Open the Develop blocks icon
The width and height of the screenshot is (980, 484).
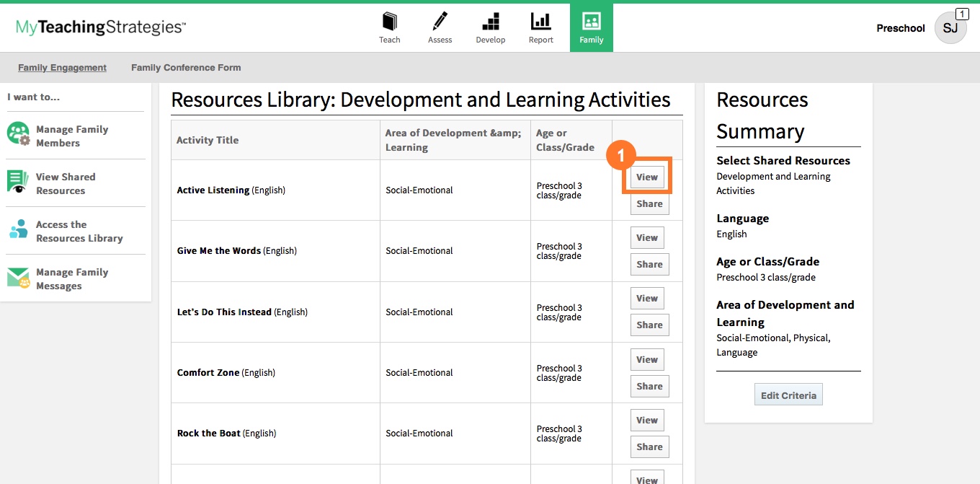tap(490, 21)
